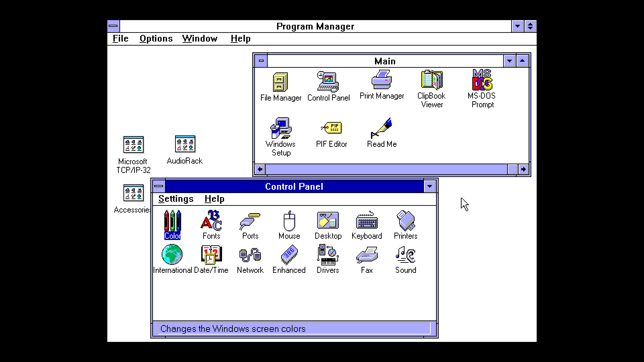This screenshot has width=644, height=362.
Task: Click the International globe icon
Action: tap(172, 255)
